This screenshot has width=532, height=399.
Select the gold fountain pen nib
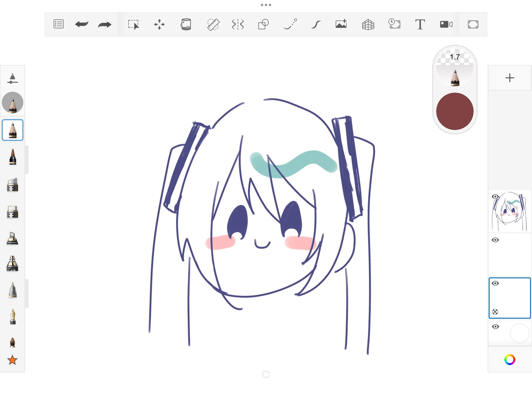tap(13, 316)
